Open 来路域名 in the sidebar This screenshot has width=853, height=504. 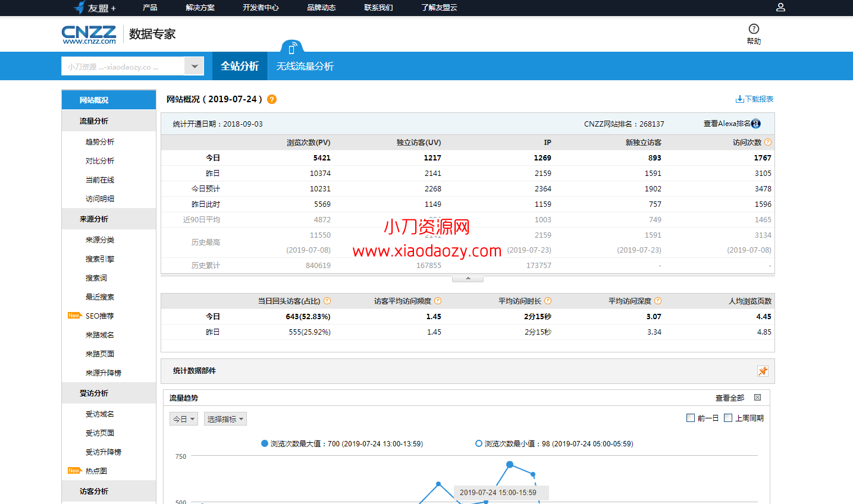coord(100,335)
